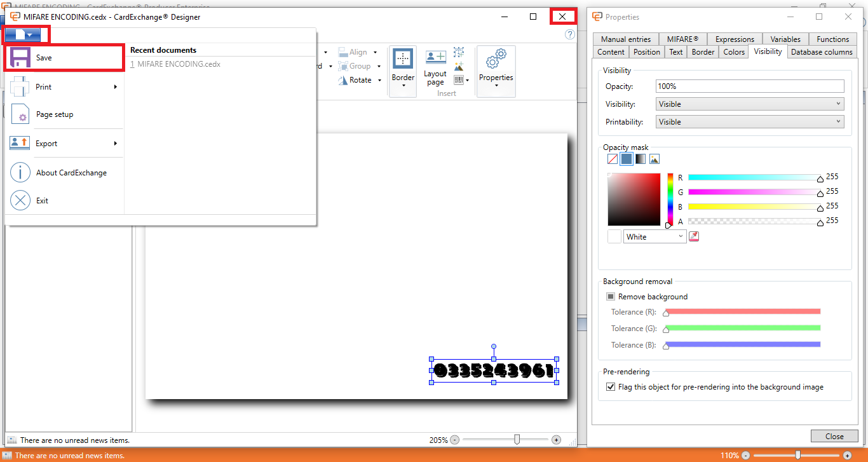Open the White color name dropdown
Screen dimensions: 868x462
point(655,236)
